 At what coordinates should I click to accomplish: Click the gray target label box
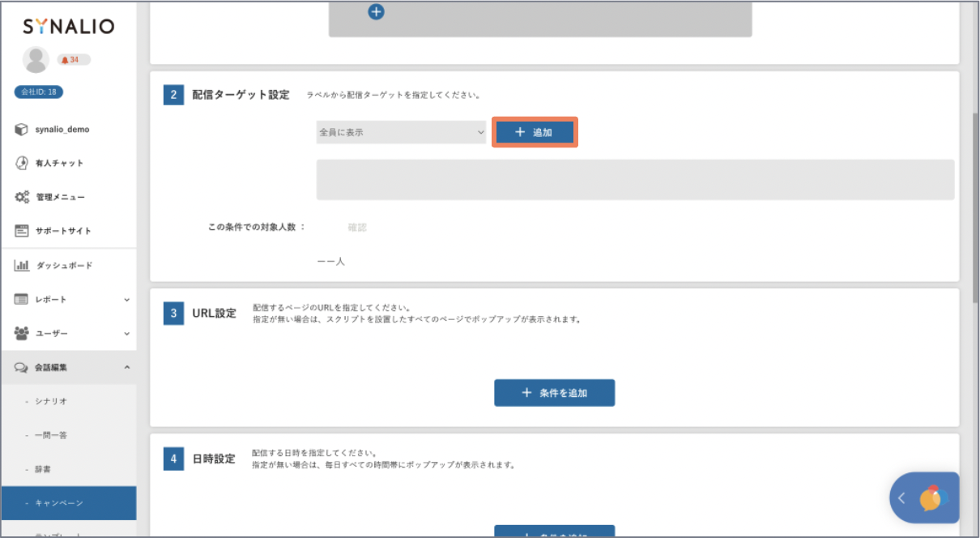[x=635, y=179]
